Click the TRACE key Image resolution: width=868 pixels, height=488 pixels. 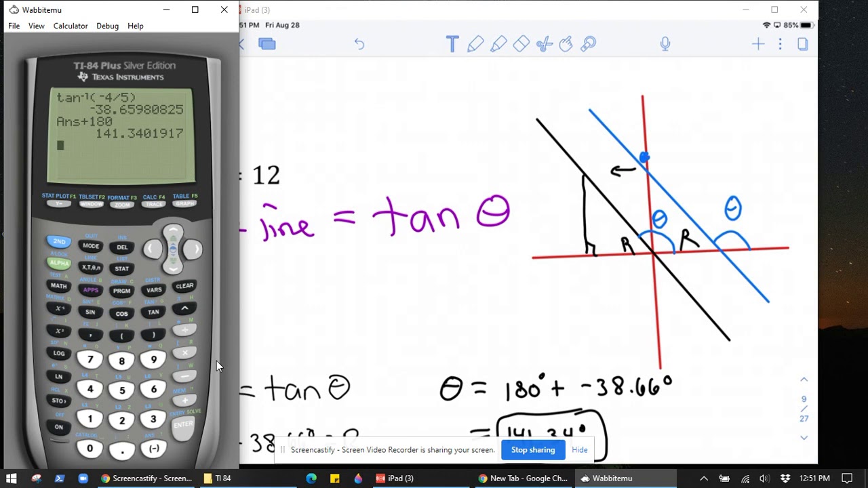[x=153, y=204]
